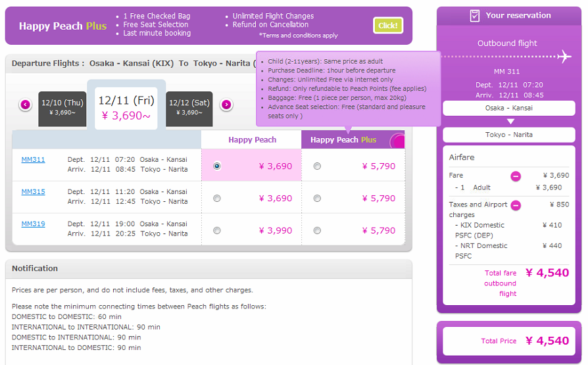Viewport: 588px width, 365px height.
Task: Click the airplane icon in Outbound flight
Action: (564, 57)
